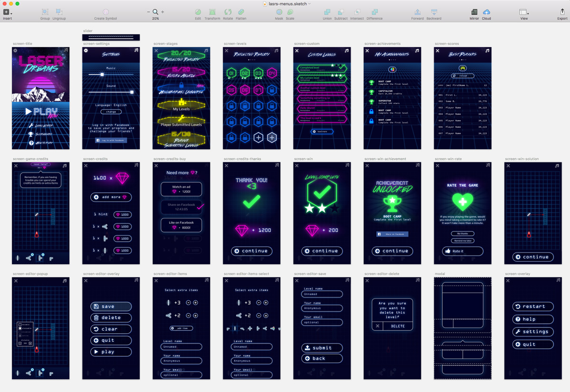Screen dimensions: 570x392
Task: Apply the Union boolean operation
Action: 327,12
